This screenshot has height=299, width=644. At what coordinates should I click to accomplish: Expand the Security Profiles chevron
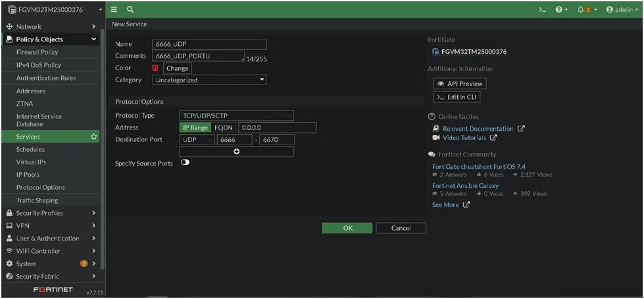(x=93, y=213)
